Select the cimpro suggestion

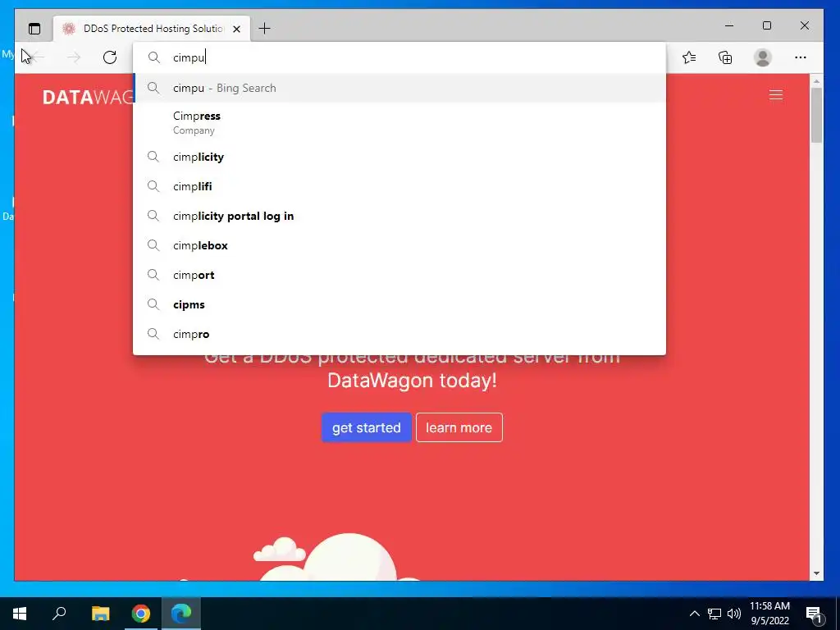point(399,334)
